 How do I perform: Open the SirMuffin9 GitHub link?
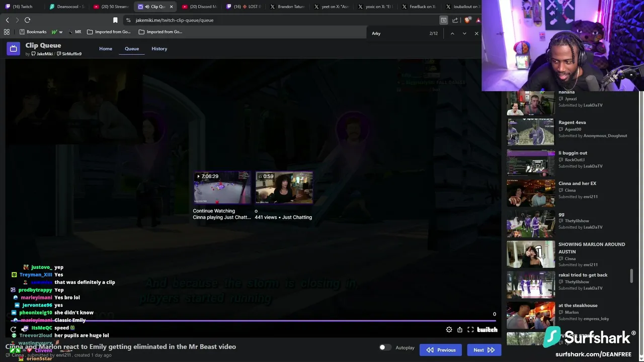69,54
